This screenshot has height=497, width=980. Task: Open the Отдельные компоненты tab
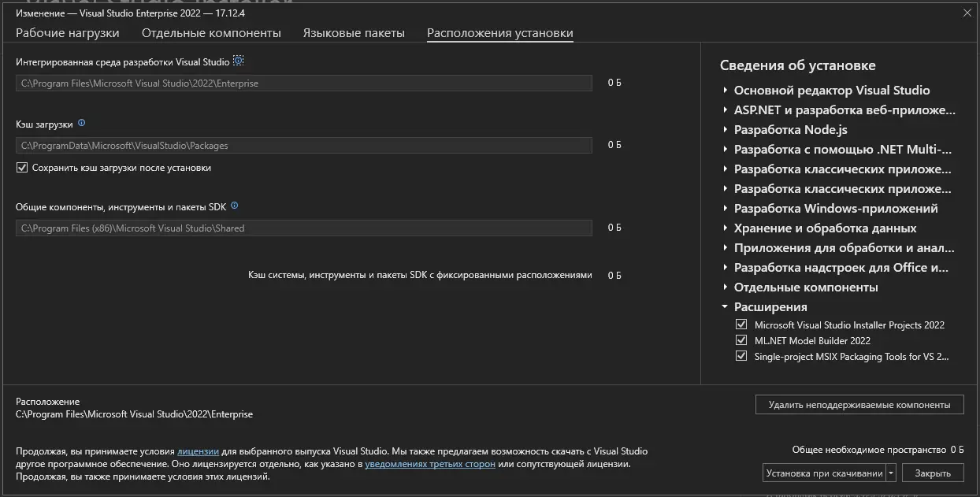coord(211,33)
